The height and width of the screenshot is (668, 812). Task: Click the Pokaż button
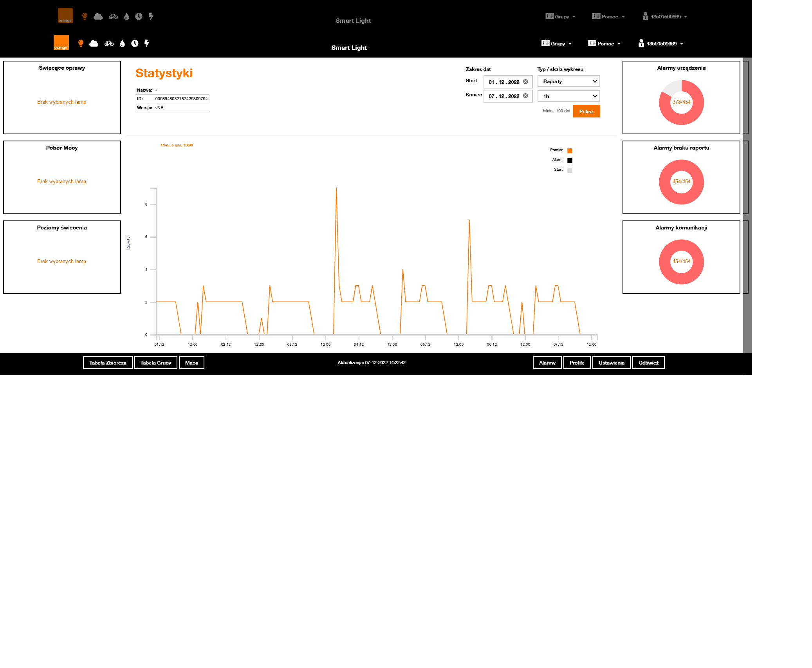pyautogui.click(x=586, y=111)
